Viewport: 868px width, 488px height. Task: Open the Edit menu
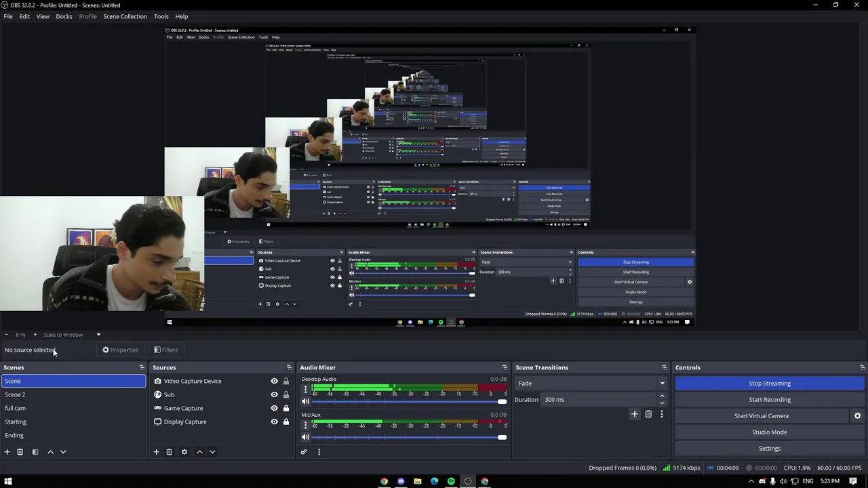coord(24,16)
